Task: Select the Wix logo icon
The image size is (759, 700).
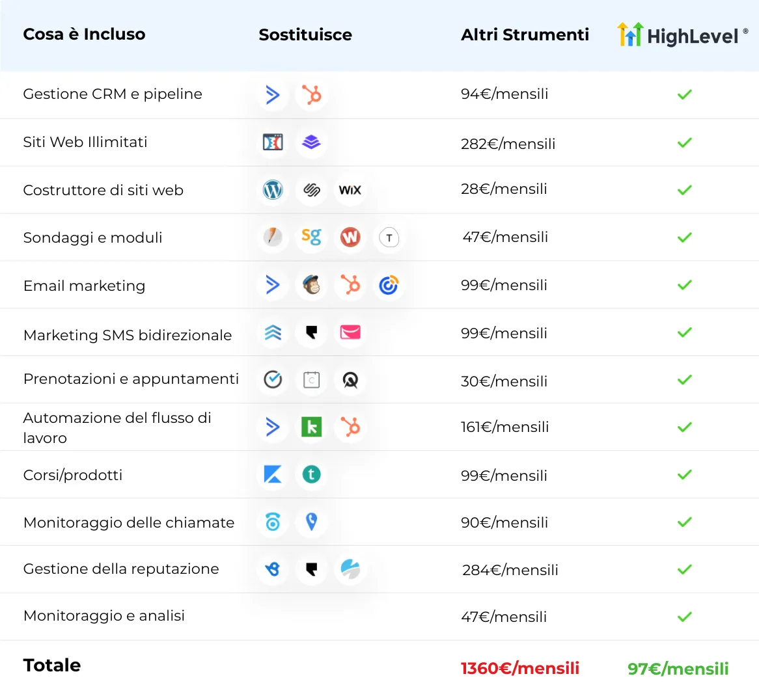Action: point(350,189)
